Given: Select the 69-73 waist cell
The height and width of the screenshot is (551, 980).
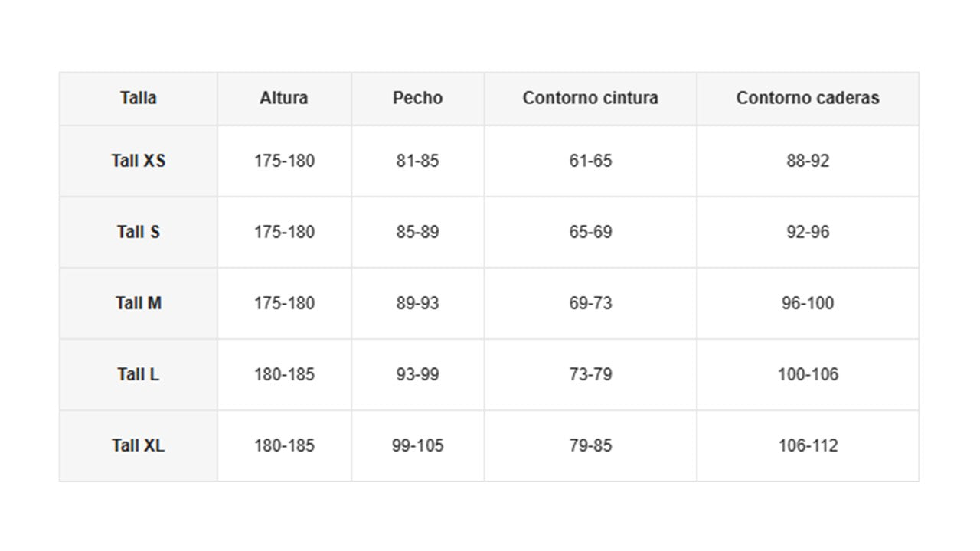Looking at the screenshot, I should (590, 303).
